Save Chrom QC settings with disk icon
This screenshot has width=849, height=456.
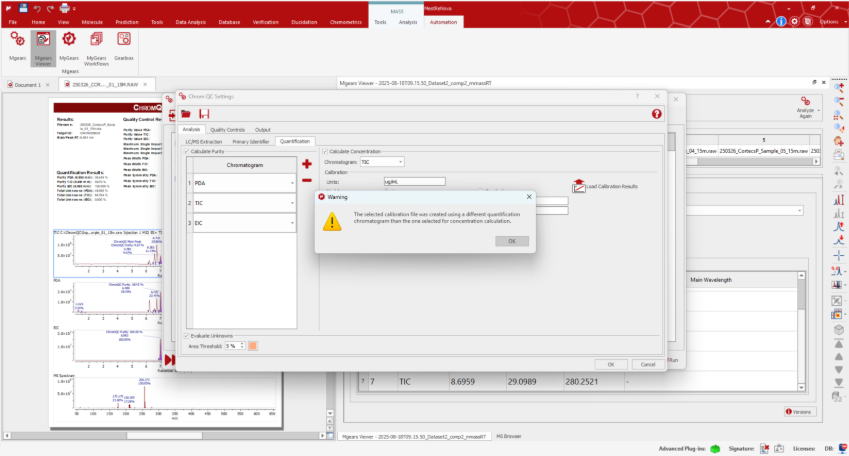[204, 114]
